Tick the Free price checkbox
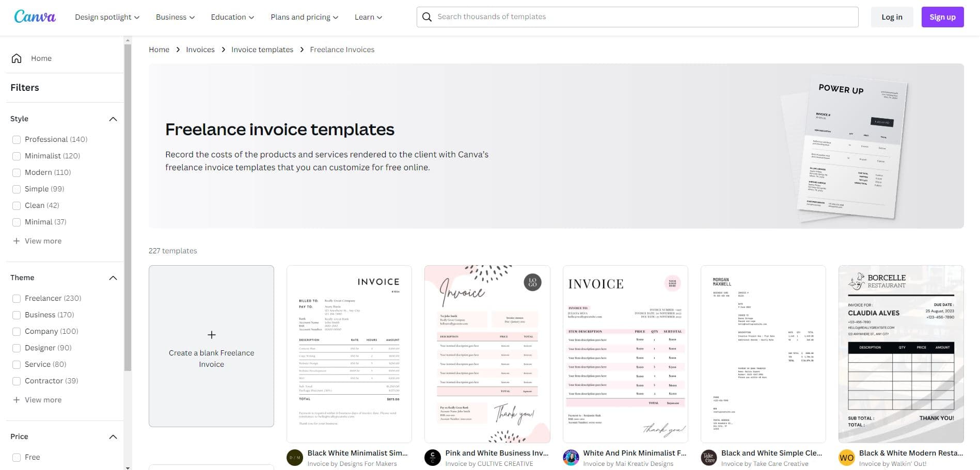 [x=17, y=458]
